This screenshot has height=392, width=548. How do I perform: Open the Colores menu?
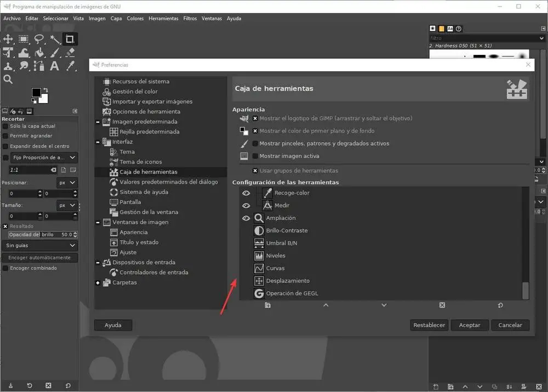point(135,19)
